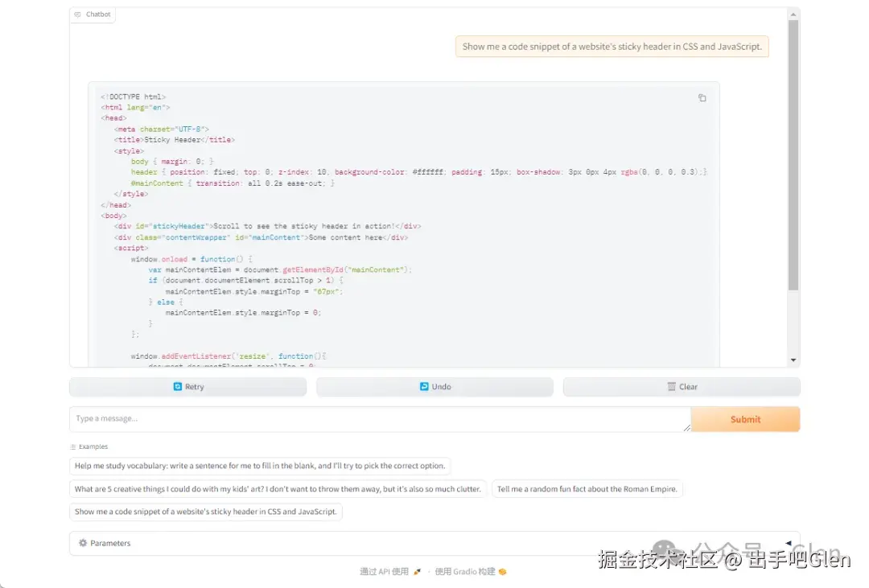The image size is (869, 588).
Task: Grab the message box resize handle
Action: point(686,427)
